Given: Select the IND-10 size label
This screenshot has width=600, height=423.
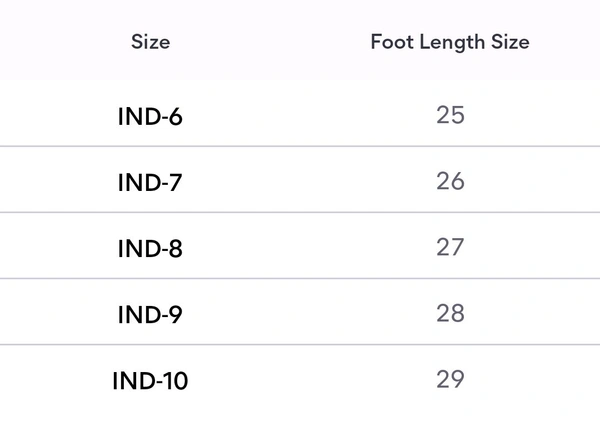Looking at the screenshot, I should (150, 381).
